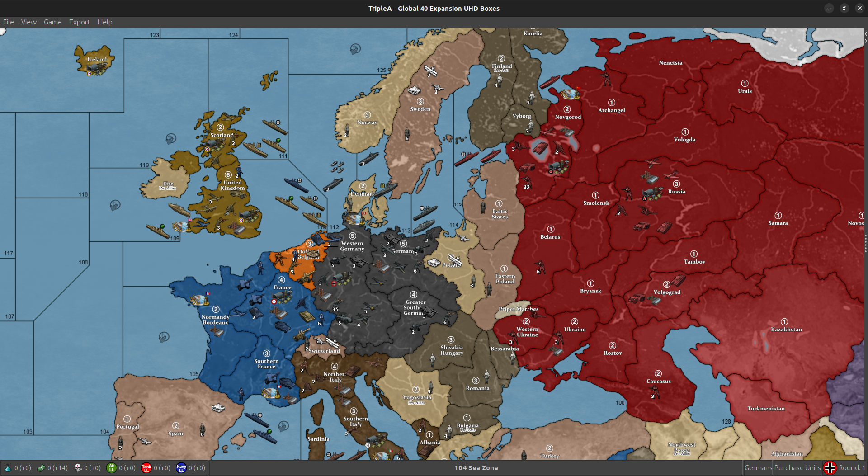
Task: Click the Round 1 indicator
Action: tap(852, 468)
